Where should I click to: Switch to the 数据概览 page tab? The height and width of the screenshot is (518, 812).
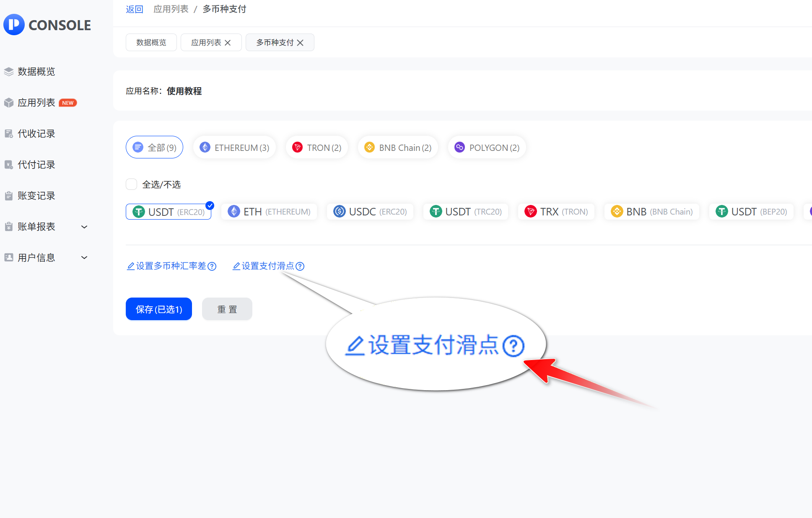coord(151,43)
